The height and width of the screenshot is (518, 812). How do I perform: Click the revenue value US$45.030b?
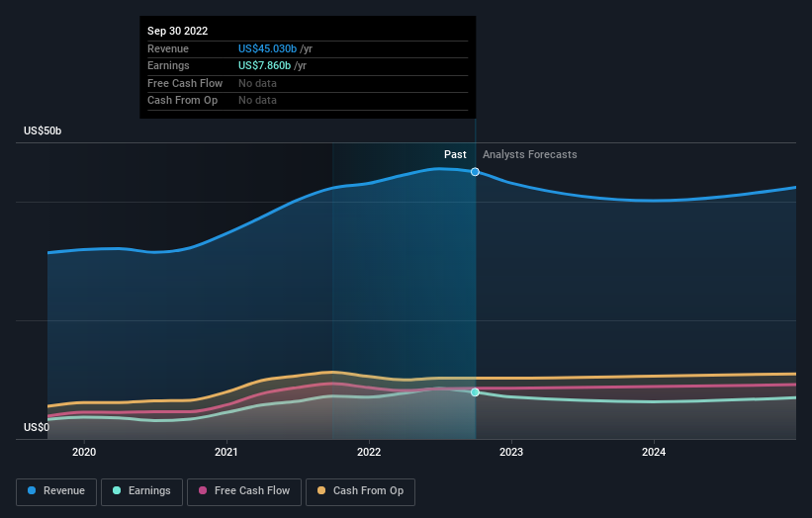(x=267, y=48)
